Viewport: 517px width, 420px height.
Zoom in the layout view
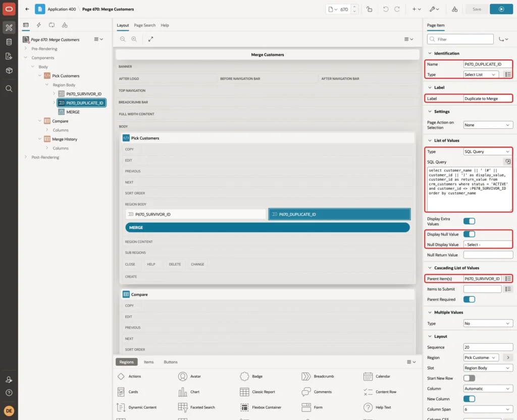click(134, 39)
